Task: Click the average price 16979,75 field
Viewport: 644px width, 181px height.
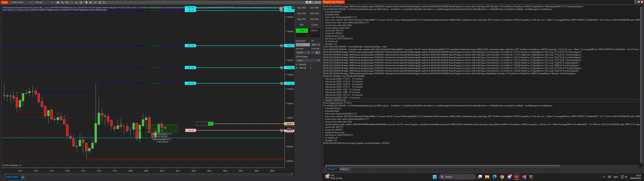Action: [x=314, y=30]
